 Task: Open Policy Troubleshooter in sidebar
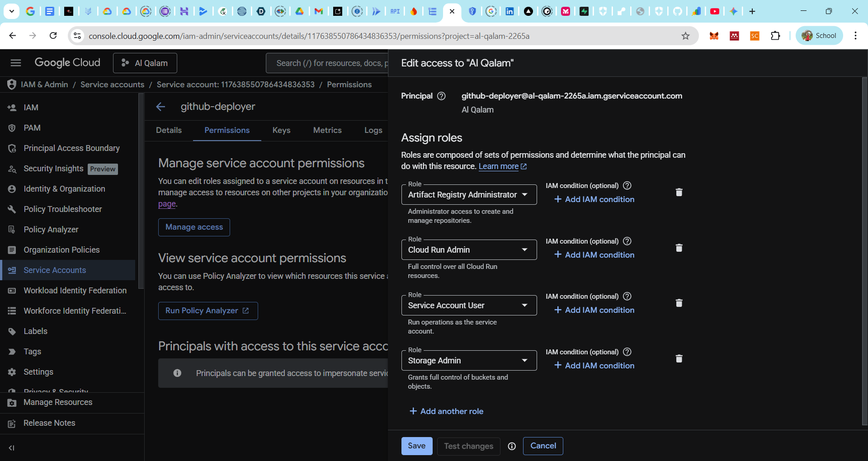tap(68, 209)
